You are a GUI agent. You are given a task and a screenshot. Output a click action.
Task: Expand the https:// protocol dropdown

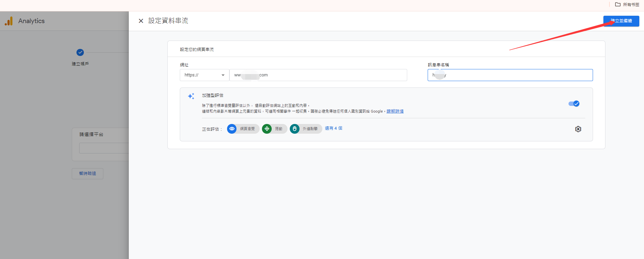[x=204, y=75]
